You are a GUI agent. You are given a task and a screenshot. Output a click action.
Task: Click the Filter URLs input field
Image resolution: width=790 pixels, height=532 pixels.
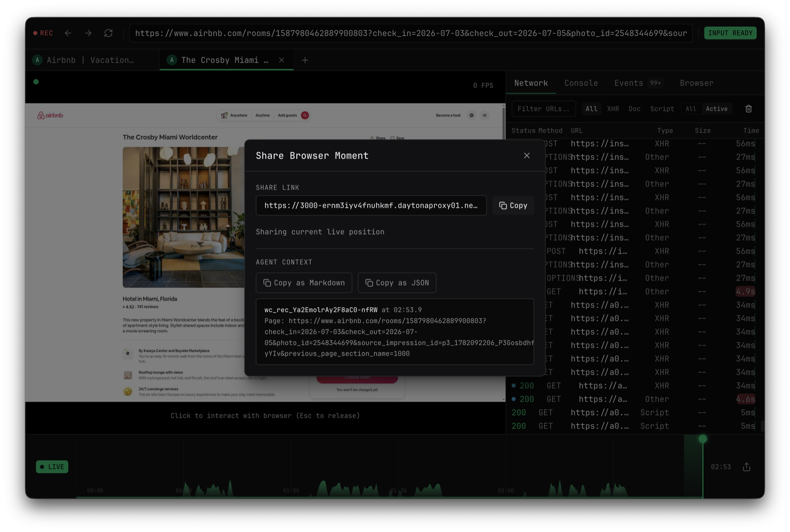click(x=544, y=109)
